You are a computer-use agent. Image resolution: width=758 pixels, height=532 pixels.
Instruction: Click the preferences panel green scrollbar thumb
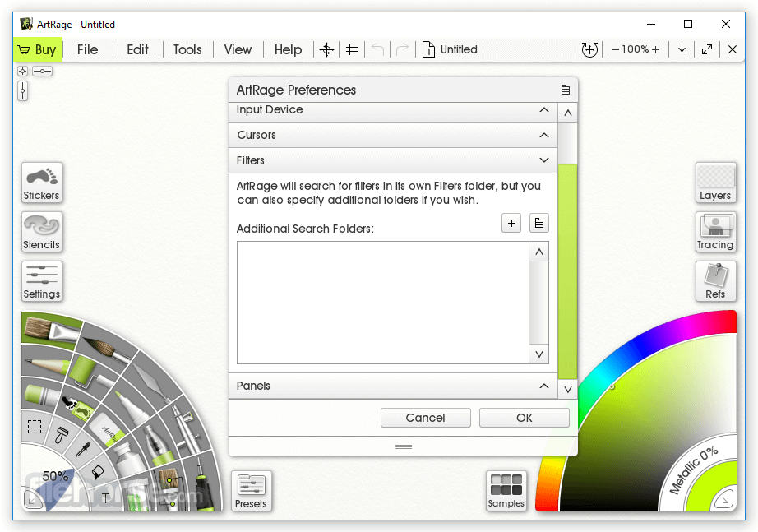pos(567,272)
